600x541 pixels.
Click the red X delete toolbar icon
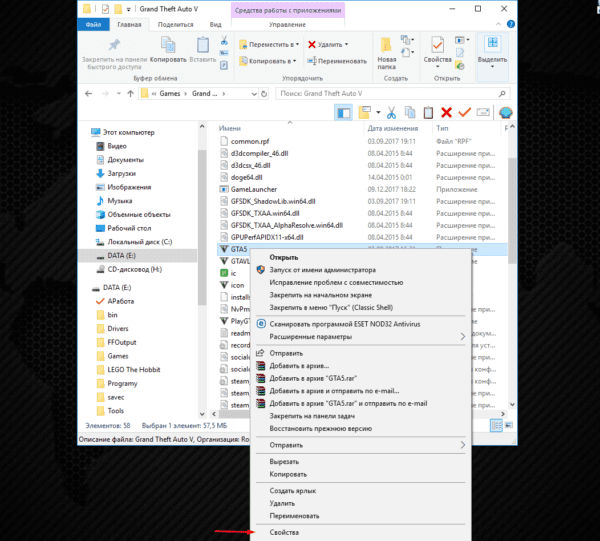pos(446,112)
